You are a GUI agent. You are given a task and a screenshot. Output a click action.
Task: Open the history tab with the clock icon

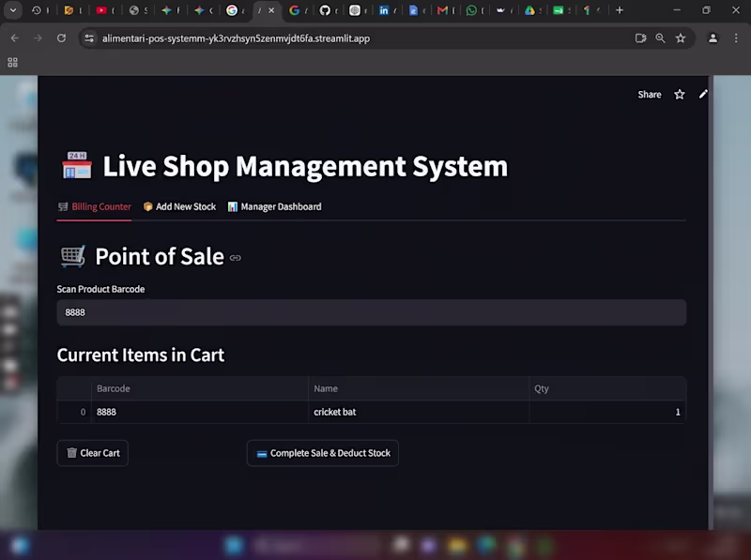click(x=37, y=10)
